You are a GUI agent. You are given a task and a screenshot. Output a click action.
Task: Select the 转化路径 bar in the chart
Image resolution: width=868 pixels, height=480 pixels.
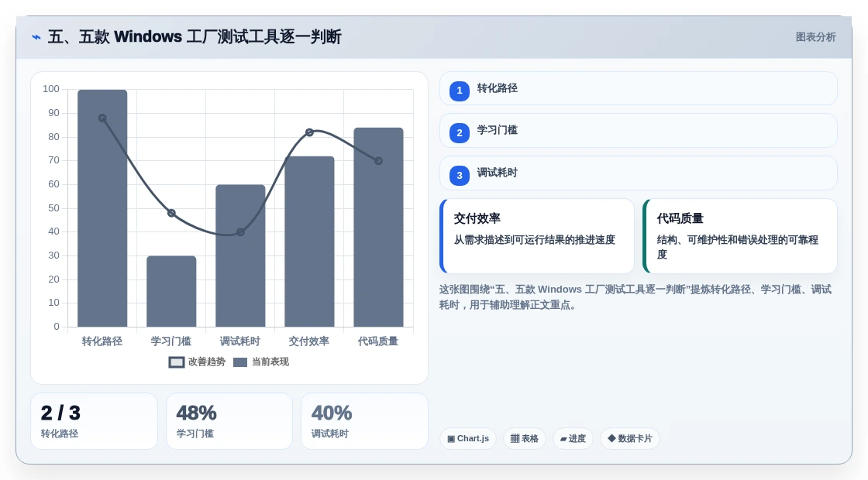point(102,208)
